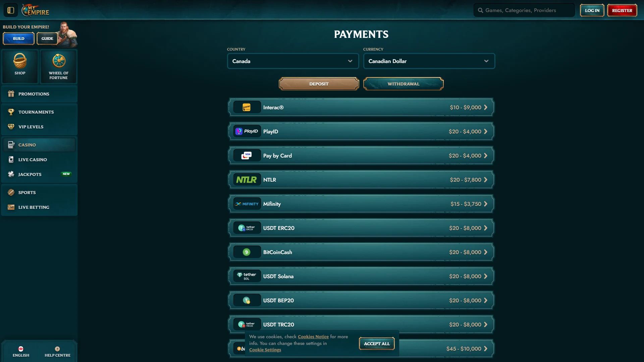The image size is (644, 362).
Task: Open the Promotions menu item
Action: coord(39,94)
